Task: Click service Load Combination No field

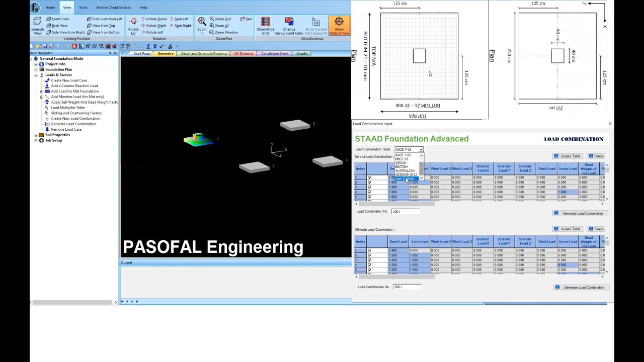Action: tap(406, 212)
